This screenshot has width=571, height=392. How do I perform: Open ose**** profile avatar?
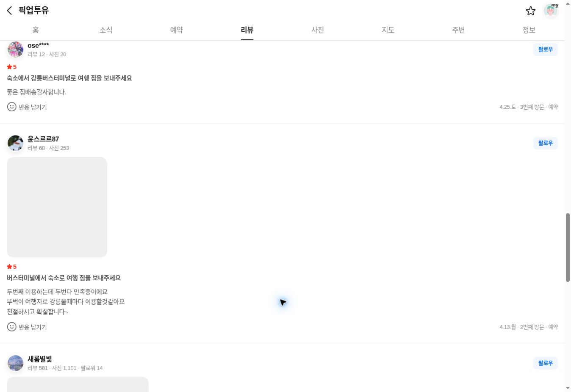(16, 49)
